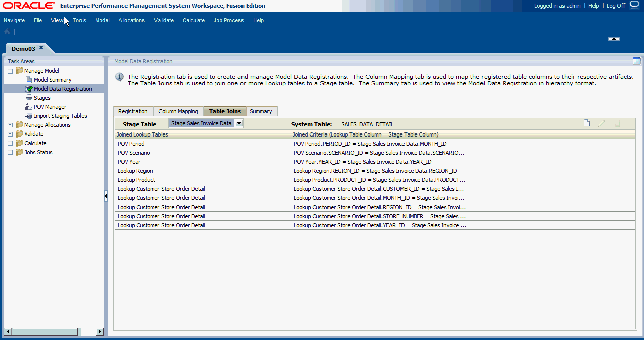Collapse the header with the up-arrow toggle

pyautogui.click(x=614, y=39)
